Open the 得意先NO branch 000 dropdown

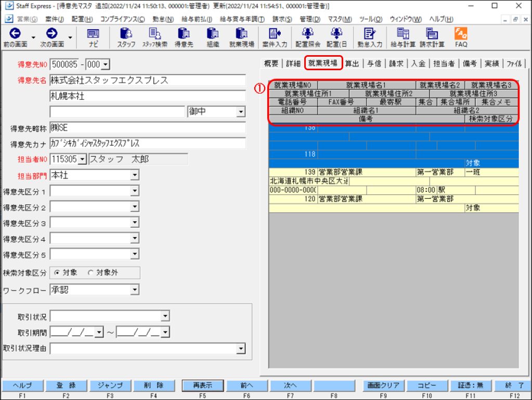click(x=106, y=64)
